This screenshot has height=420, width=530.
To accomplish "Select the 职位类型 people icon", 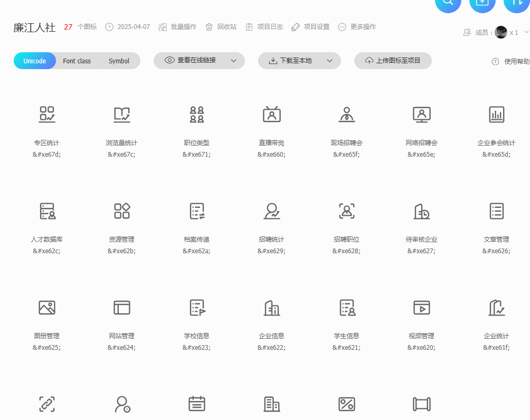I will pos(196,114).
